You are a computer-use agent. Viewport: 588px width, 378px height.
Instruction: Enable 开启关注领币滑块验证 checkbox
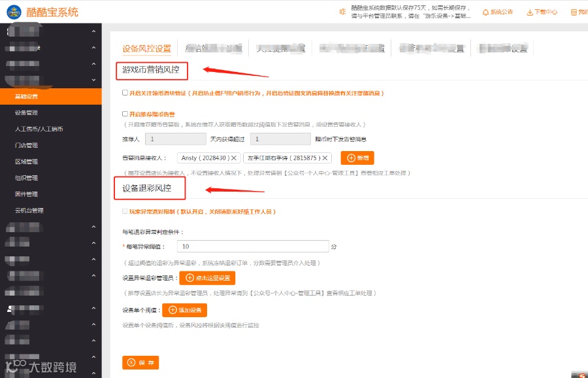click(x=125, y=93)
